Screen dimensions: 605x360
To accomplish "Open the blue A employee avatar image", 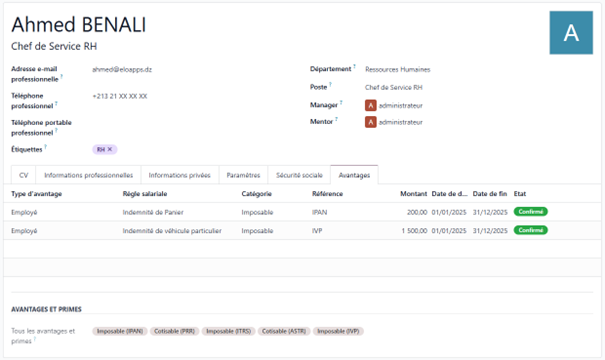I will point(571,33).
